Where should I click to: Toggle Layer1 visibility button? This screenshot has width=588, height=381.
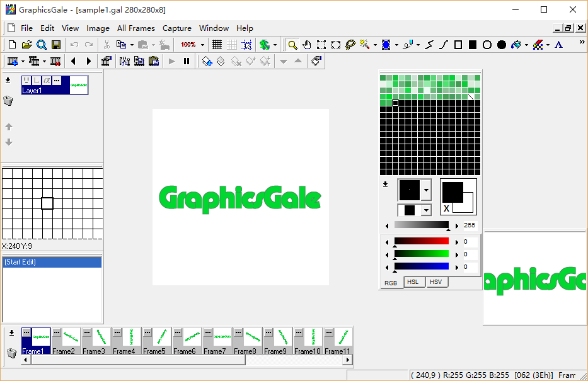(26, 81)
